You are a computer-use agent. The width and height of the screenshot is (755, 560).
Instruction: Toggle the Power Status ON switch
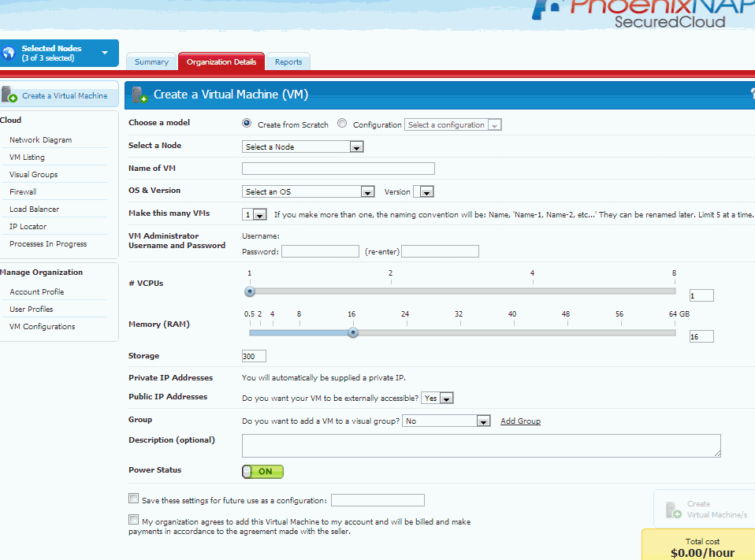(262, 472)
